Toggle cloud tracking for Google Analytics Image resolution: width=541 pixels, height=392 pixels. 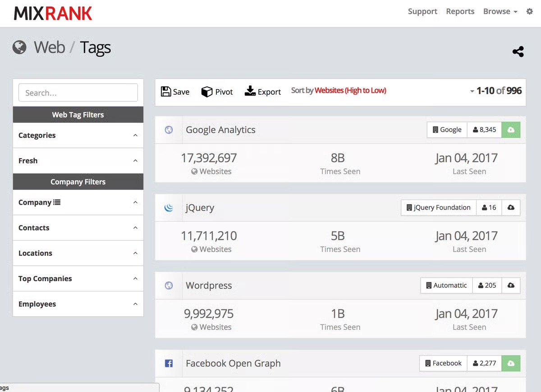coord(511,129)
